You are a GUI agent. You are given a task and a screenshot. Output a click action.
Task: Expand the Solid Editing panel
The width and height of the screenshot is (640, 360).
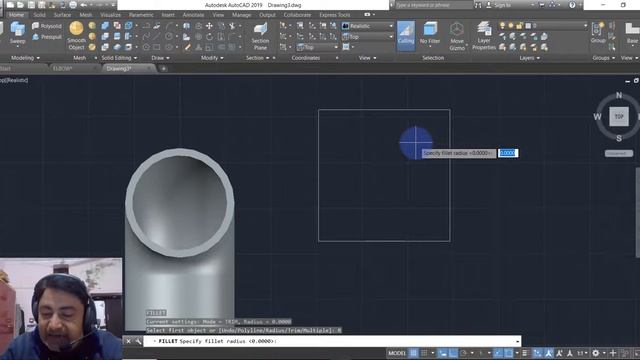[119, 58]
